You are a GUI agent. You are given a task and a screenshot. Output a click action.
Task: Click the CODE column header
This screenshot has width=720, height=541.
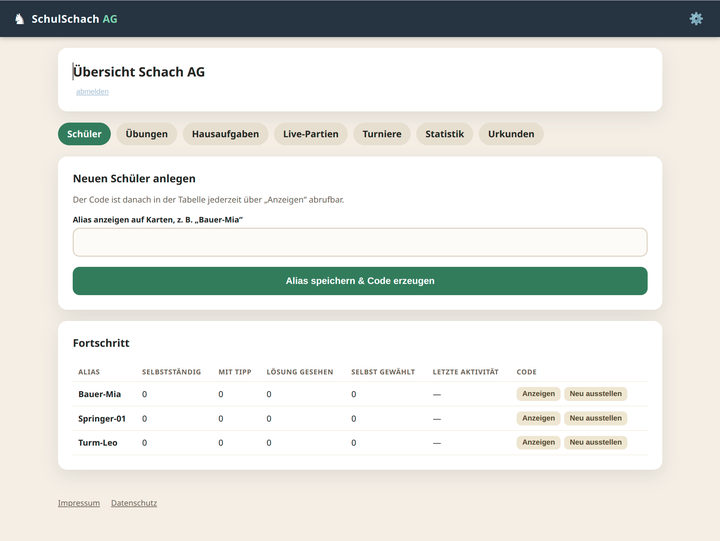click(x=526, y=372)
